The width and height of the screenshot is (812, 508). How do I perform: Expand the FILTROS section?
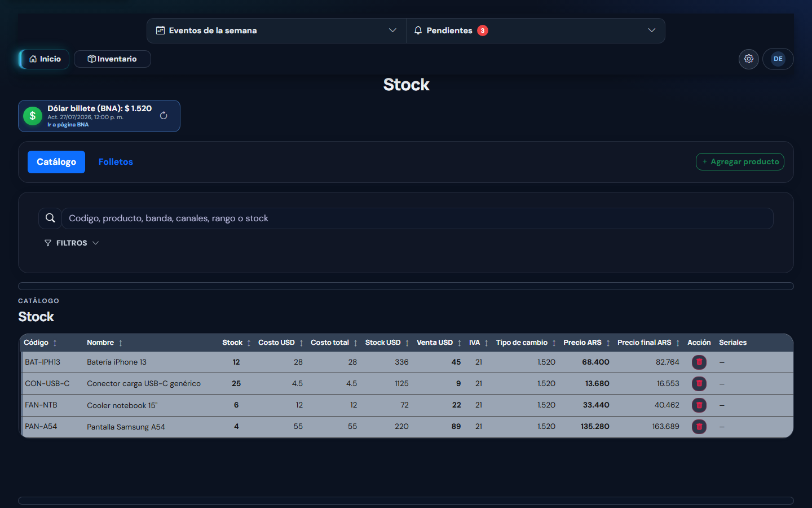(72, 243)
